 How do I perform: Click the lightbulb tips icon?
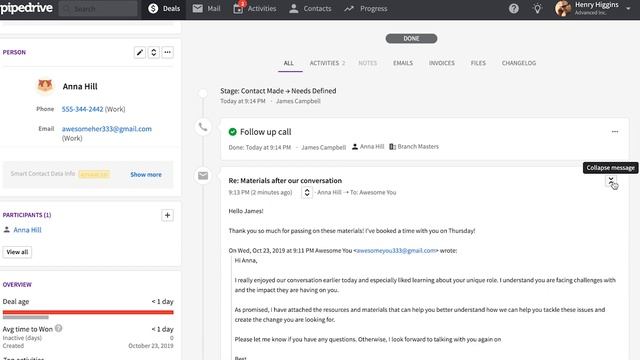pos(537,8)
